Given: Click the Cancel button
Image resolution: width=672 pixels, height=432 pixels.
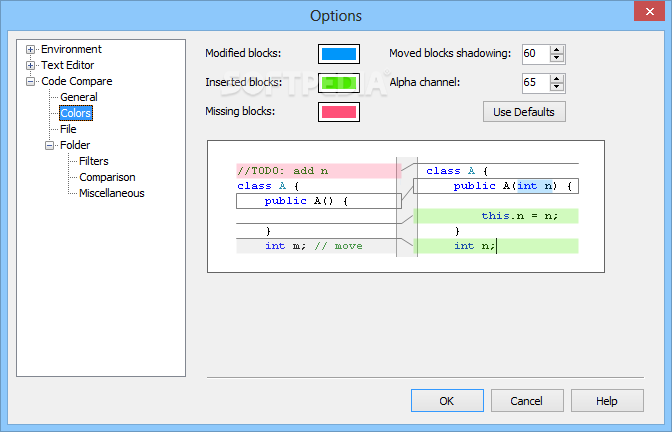Looking at the screenshot, I should 527,401.
